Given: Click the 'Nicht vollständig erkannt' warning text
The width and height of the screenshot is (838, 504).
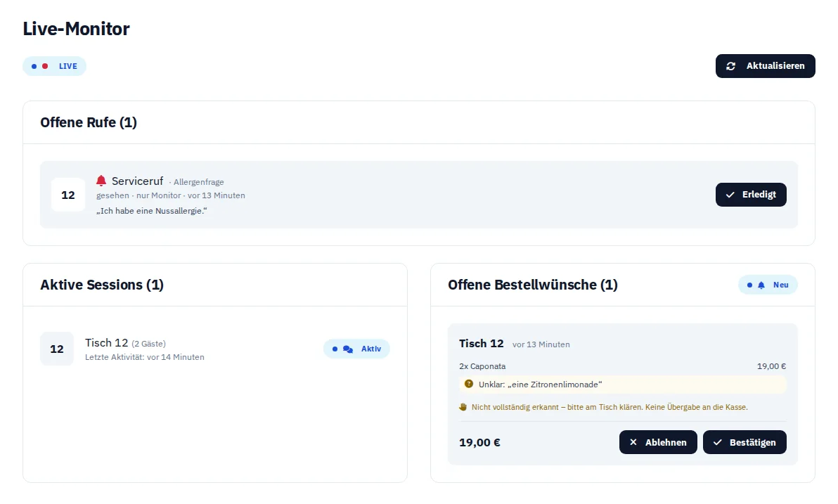Looking at the screenshot, I should 610,407.
